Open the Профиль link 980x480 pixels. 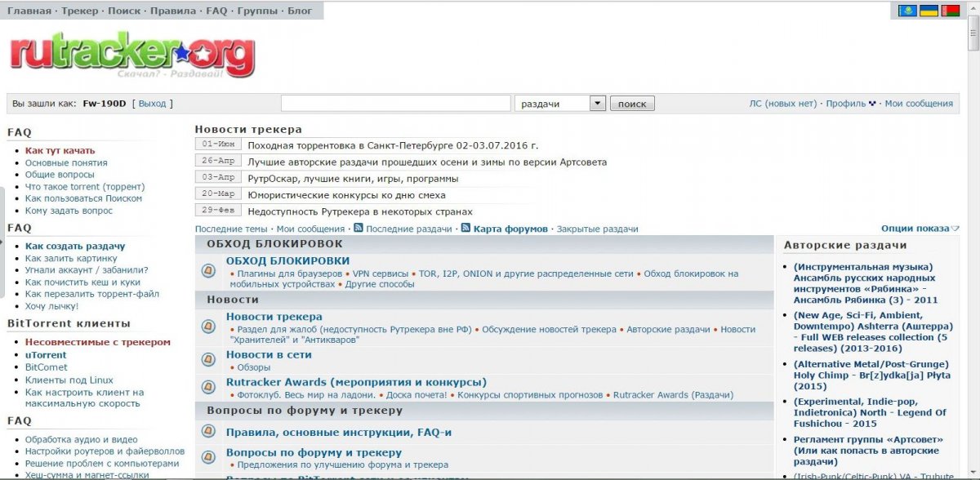(x=845, y=104)
